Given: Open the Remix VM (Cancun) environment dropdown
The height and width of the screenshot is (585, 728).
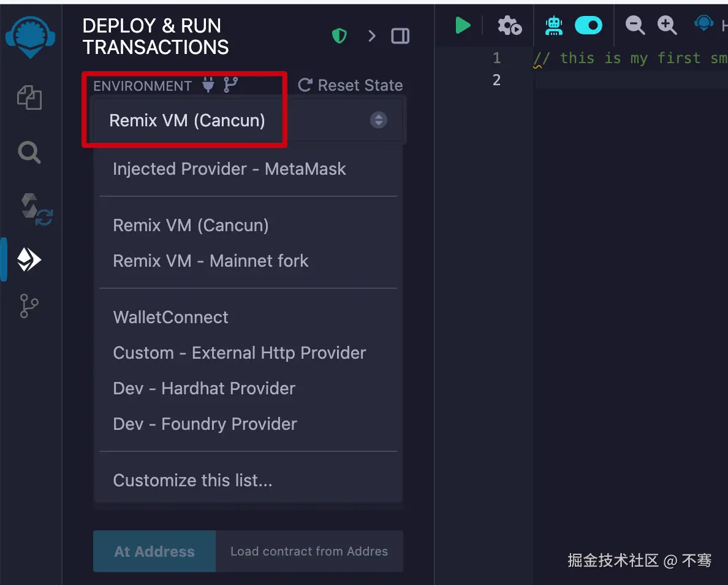Looking at the screenshot, I should pyautogui.click(x=248, y=120).
